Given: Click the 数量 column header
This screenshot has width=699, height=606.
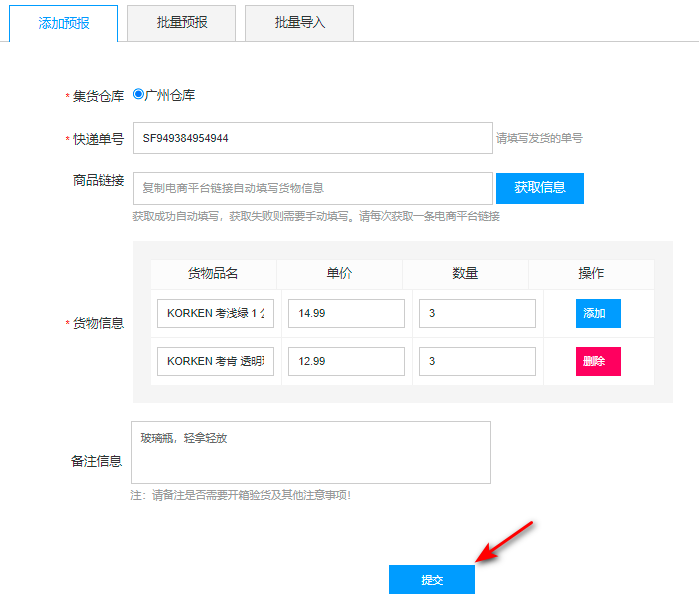Looking at the screenshot, I should tap(465, 274).
